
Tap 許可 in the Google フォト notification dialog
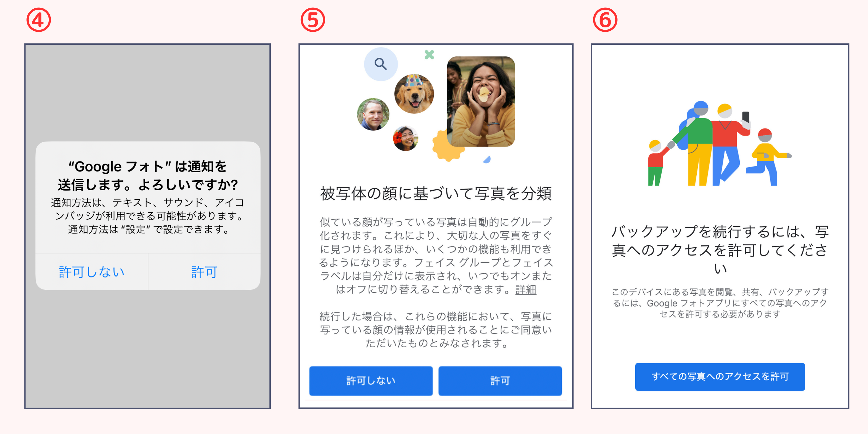point(205,272)
